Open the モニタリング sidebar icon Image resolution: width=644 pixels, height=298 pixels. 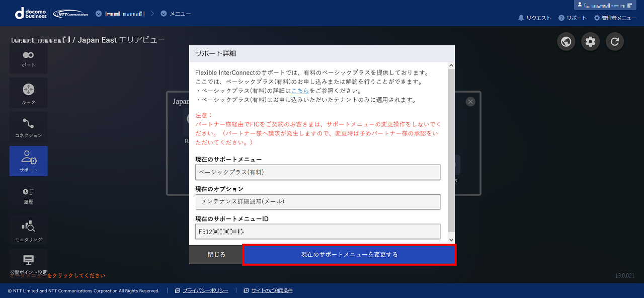pos(28,230)
